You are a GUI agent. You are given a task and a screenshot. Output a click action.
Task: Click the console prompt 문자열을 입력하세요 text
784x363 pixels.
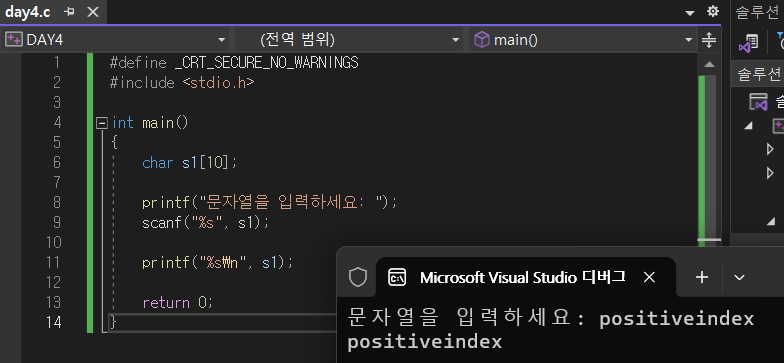click(466, 318)
